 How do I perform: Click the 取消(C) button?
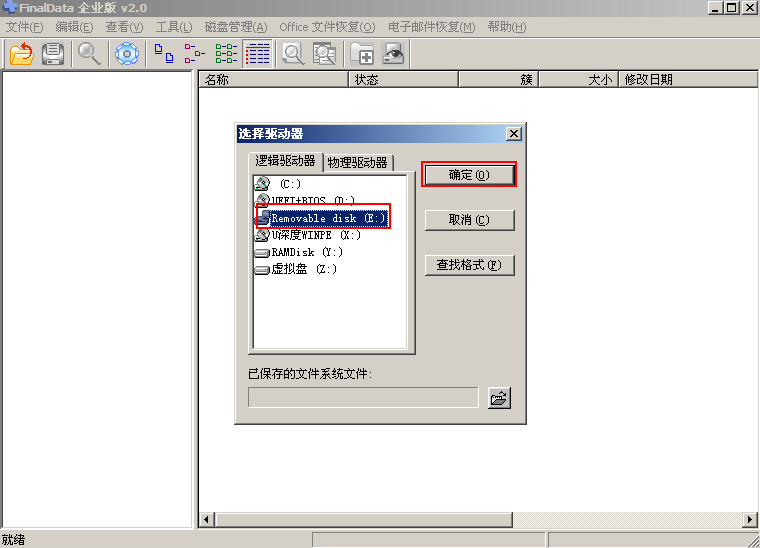[x=469, y=220]
